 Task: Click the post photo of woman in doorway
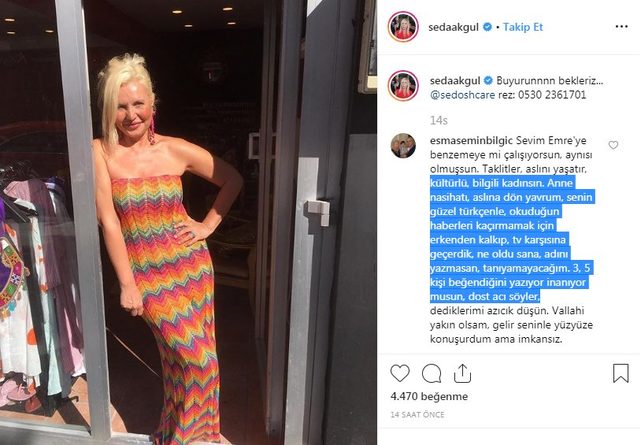pyautogui.click(x=189, y=222)
